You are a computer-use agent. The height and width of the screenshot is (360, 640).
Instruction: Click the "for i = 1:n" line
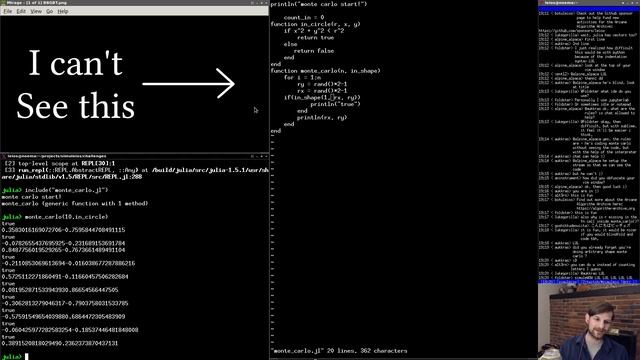(x=302, y=78)
